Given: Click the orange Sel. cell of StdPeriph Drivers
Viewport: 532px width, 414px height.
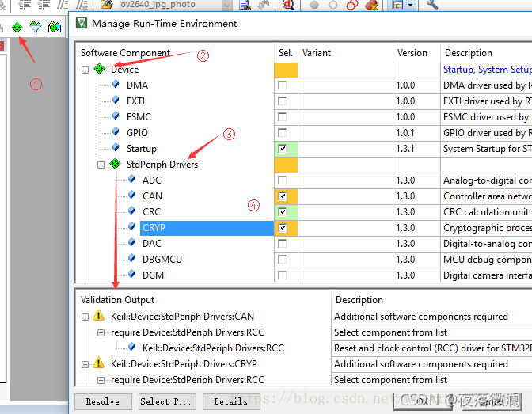Looking at the screenshot, I should point(286,165).
